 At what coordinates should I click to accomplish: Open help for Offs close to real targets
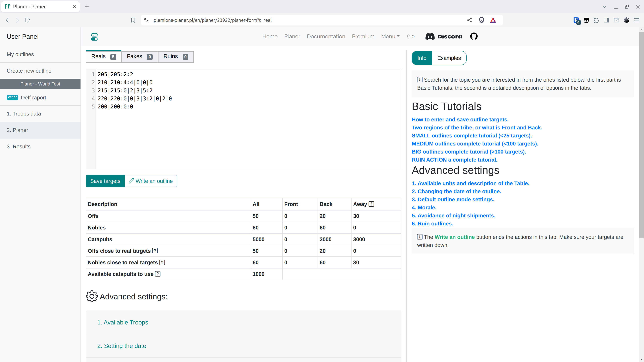coord(155,251)
